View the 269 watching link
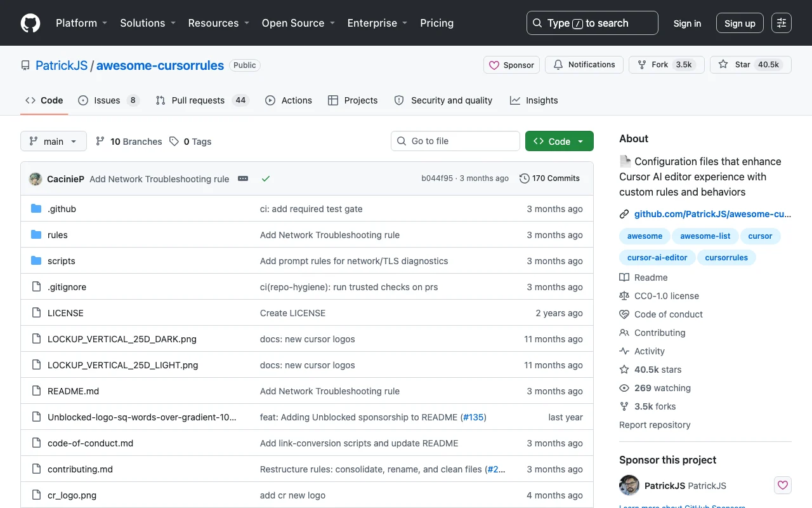Viewport: 812px width, 508px height. pyautogui.click(x=655, y=388)
